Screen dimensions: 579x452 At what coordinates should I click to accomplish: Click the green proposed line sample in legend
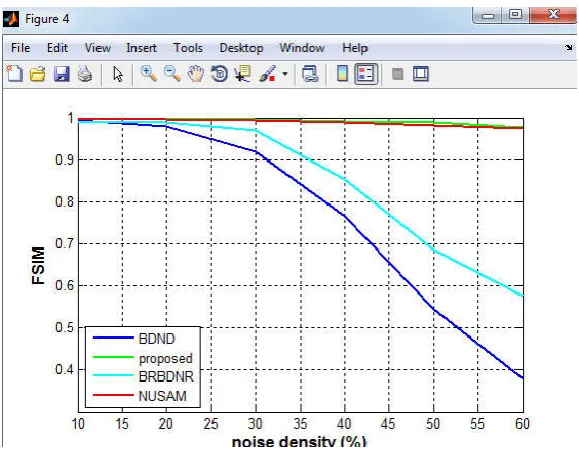click(x=113, y=357)
